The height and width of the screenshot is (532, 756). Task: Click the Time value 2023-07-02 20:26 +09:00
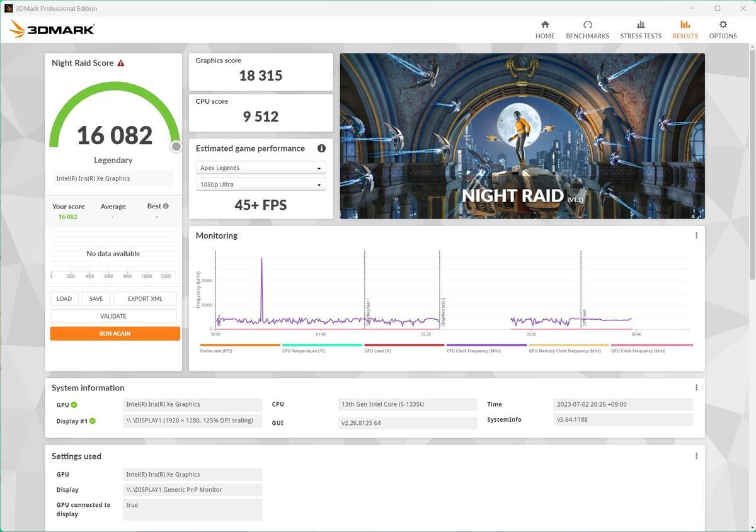click(x=623, y=404)
